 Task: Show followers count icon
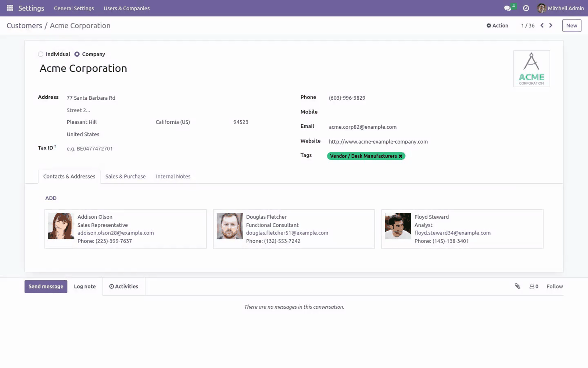click(534, 286)
